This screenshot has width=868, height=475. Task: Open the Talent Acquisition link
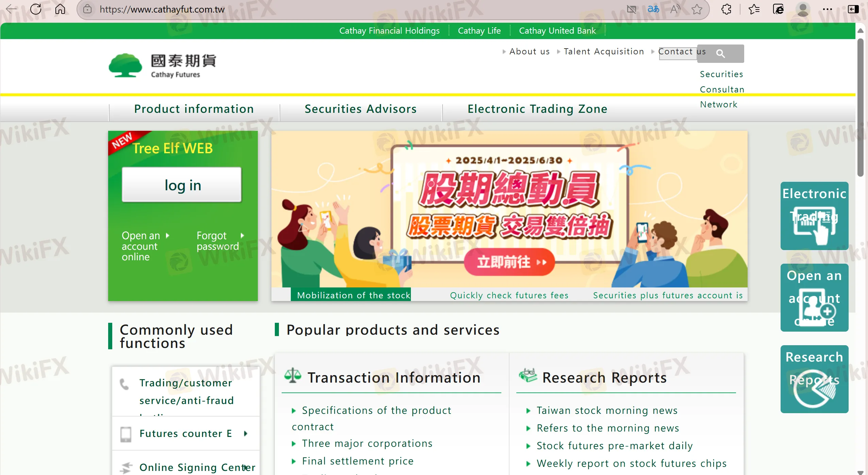click(604, 51)
